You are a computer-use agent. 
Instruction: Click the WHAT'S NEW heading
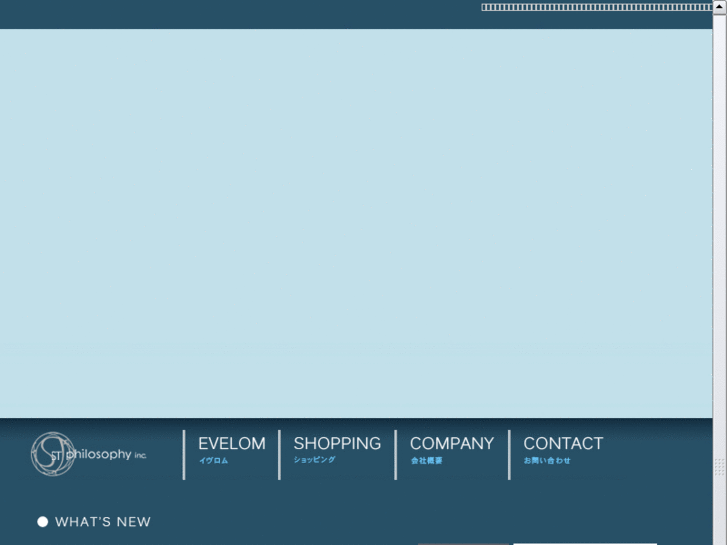(x=103, y=522)
